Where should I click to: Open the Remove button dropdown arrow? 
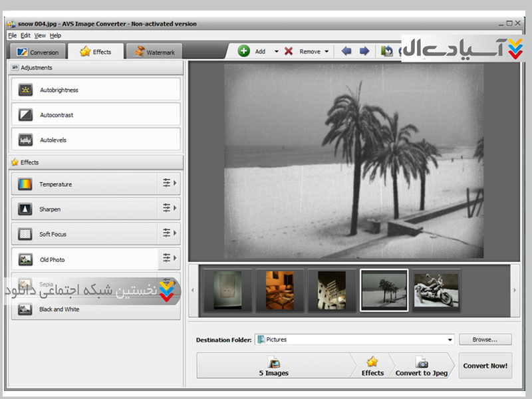pyautogui.click(x=327, y=52)
